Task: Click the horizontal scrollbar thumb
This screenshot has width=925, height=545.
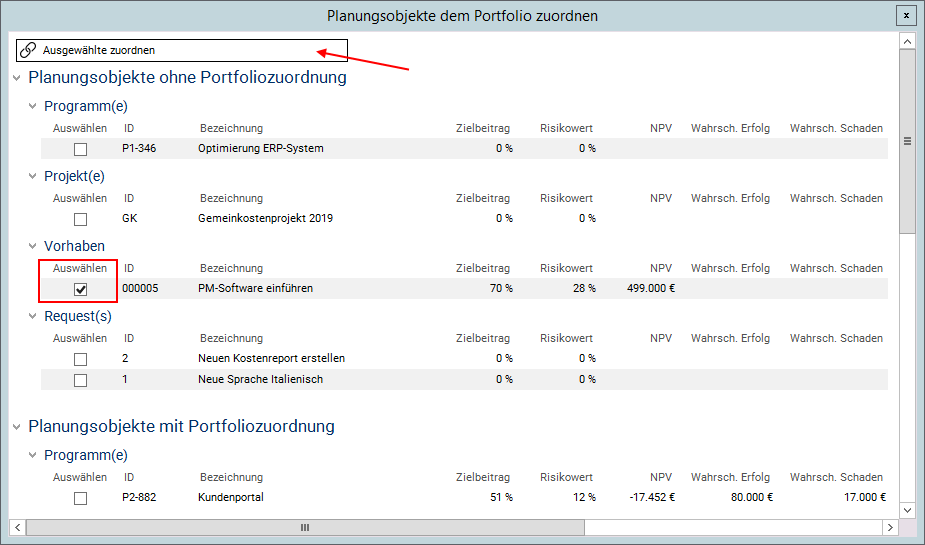Action: [305, 527]
